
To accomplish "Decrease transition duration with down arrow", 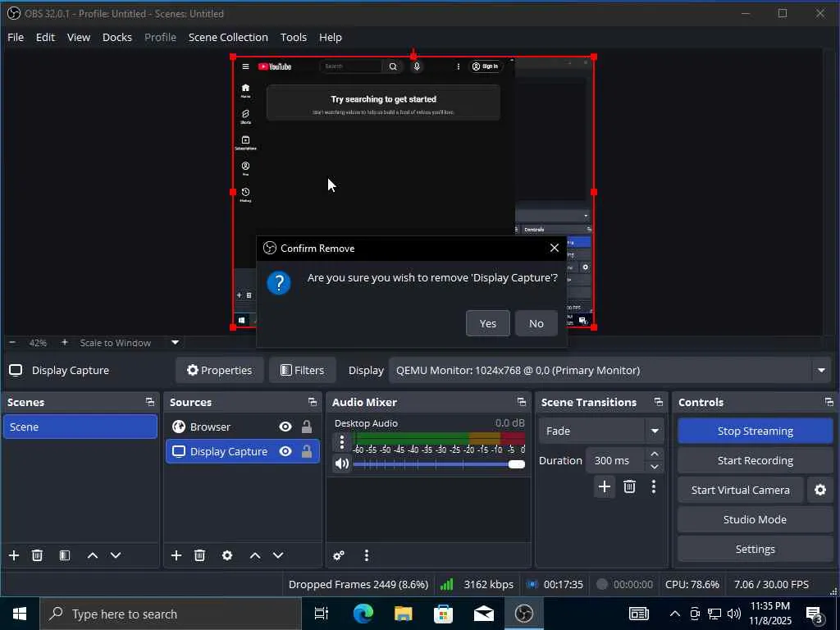I will [654, 467].
